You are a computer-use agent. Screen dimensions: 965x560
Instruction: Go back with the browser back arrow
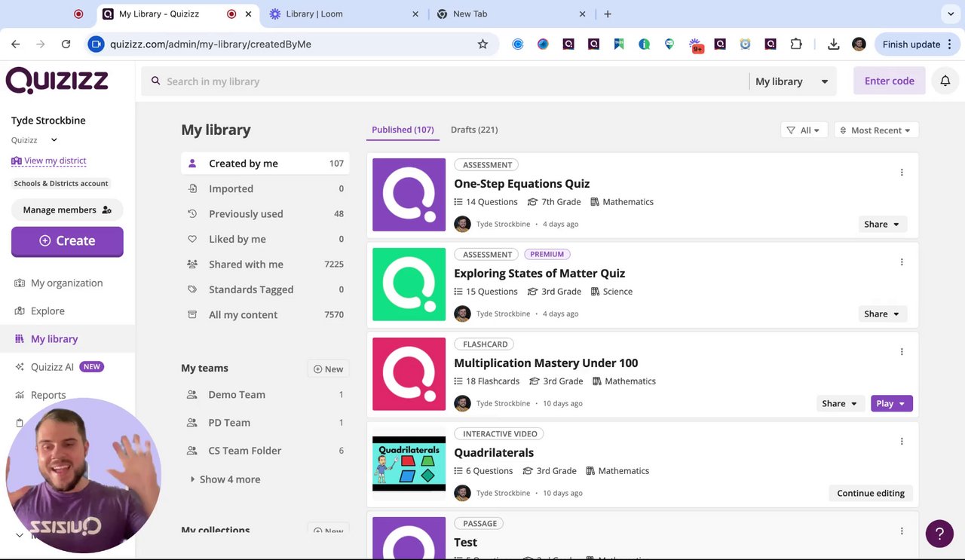16,44
